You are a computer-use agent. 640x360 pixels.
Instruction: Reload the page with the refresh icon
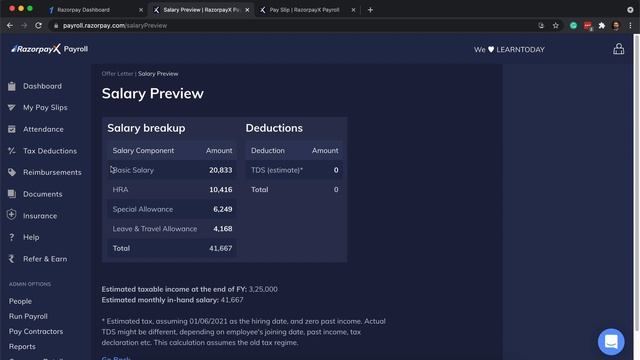pyautogui.click(x=38, y=25)
